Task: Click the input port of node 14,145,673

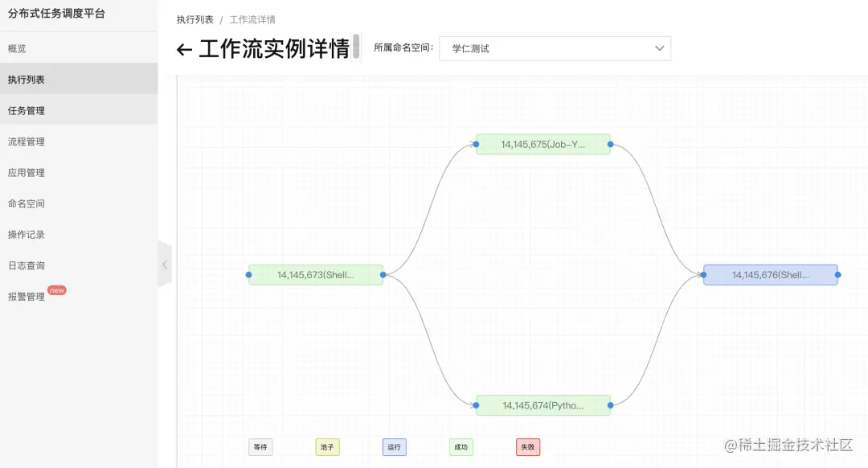Action: click(x=248, y=275)
